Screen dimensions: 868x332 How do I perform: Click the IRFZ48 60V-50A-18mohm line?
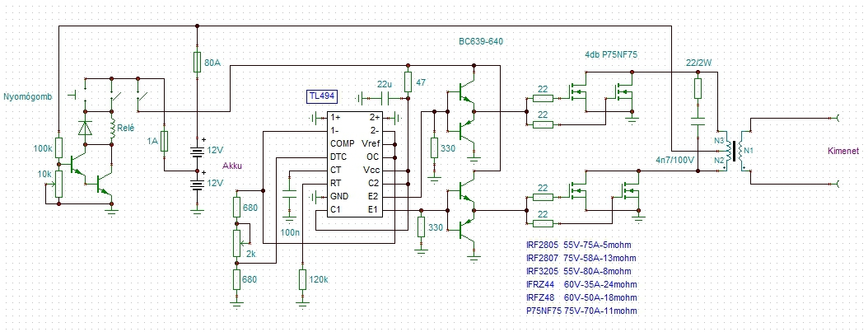[581, 297]
